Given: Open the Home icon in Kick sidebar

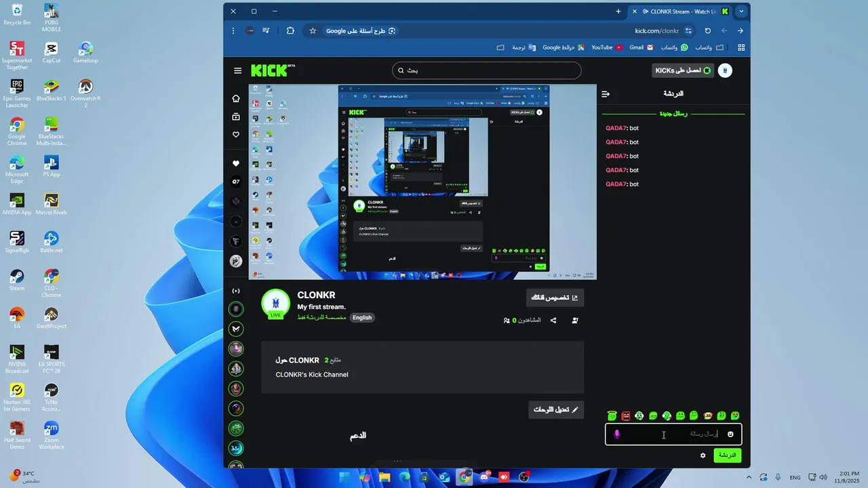Looking at the screenshot, I should 236,98.
